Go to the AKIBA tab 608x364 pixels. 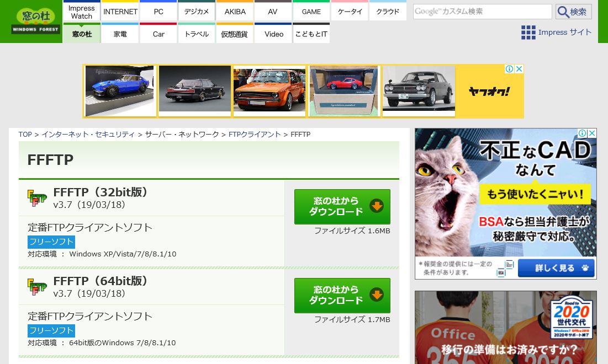(x=235, y=12)
